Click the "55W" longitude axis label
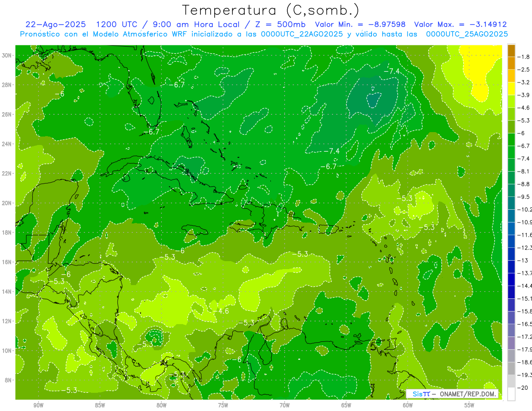 click(x=469, y=405)
